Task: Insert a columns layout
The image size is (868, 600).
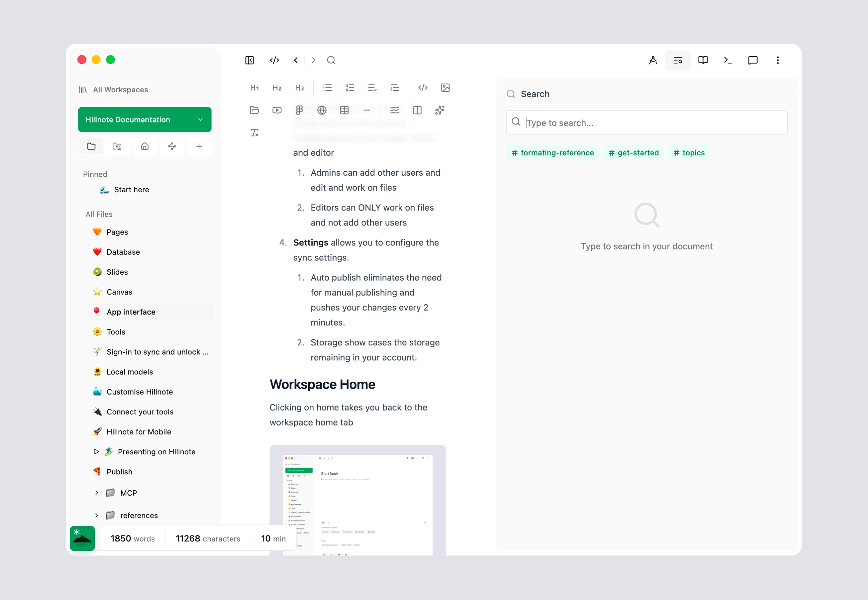Action: pyautogui.click(x=417, y=110)
